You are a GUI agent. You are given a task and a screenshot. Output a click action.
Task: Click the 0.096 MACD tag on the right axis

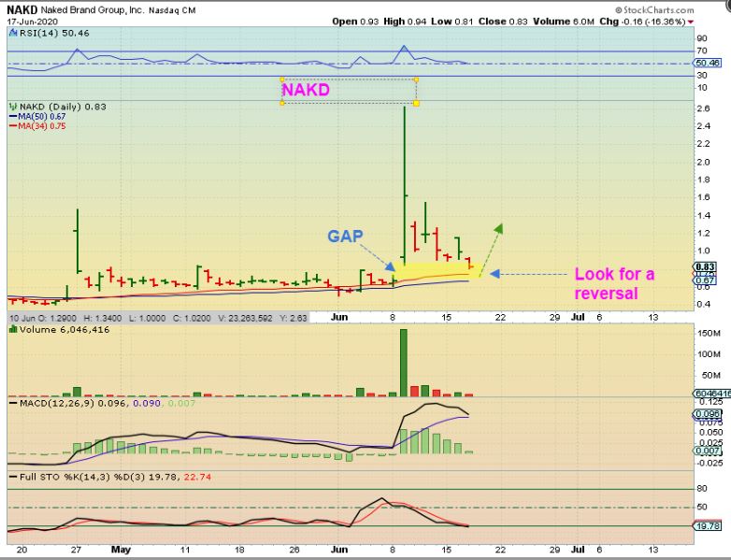click(708, 414)
